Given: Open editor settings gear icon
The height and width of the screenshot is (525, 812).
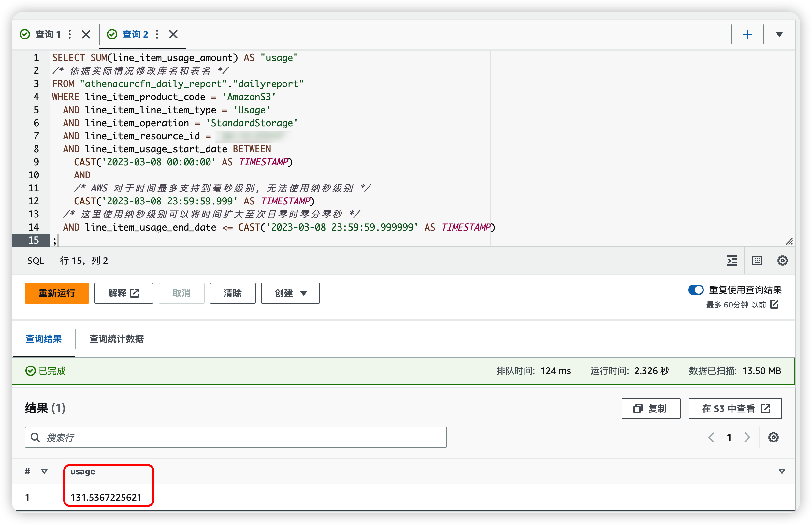Looking at the screenshot, I should pos(782,261).
